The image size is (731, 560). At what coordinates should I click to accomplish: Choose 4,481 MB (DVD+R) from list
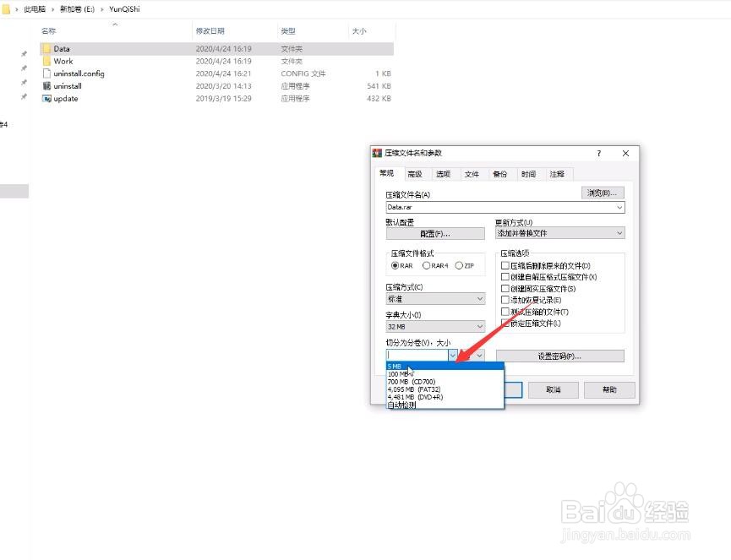pyautogui.click(x=445, y=397)
